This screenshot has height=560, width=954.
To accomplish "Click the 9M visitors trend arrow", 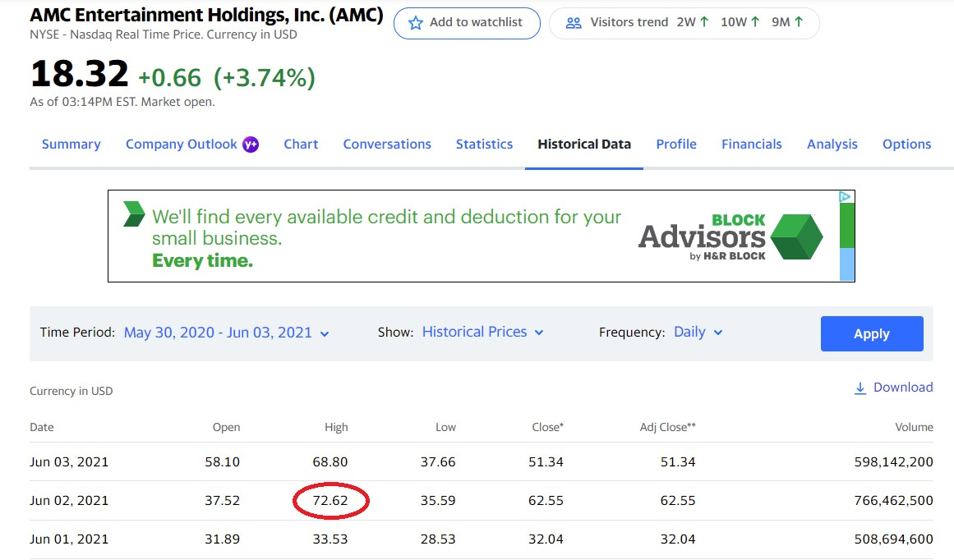I will click(x=799, y=22).
